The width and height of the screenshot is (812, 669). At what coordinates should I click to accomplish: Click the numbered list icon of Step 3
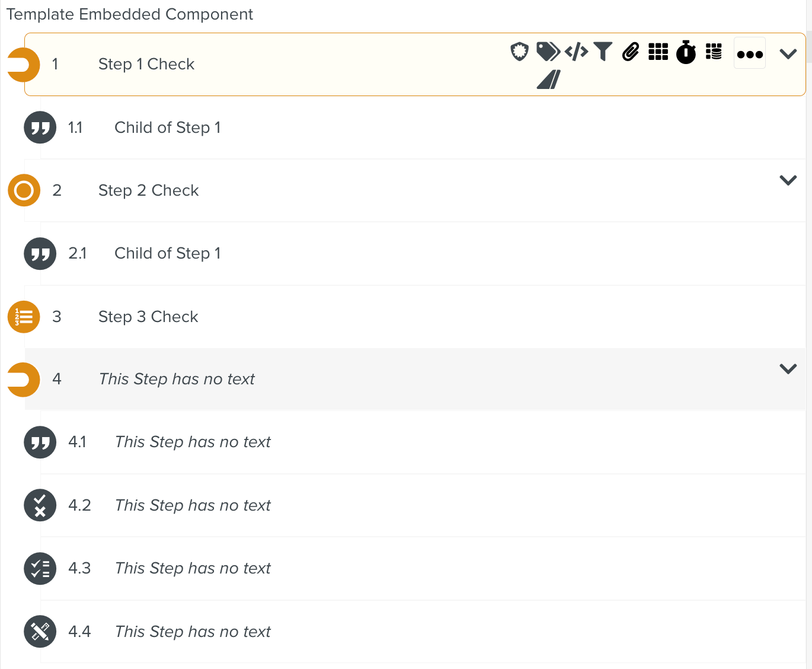pos(24,317)
